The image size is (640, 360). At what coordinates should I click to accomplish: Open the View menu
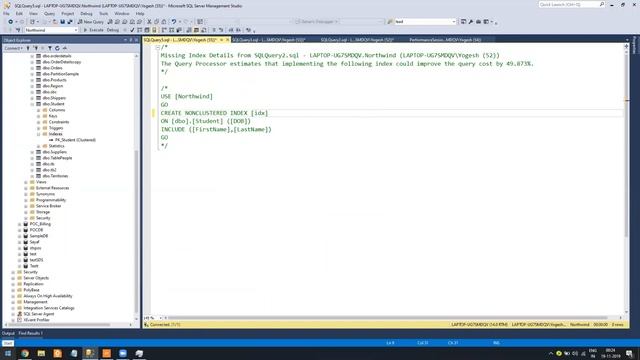click(x=33, y=13)
